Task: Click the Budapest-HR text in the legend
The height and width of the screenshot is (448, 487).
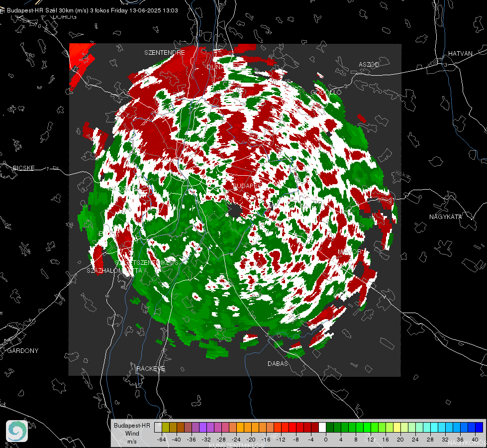Action: pyautogui.click(x=132, y=425)
